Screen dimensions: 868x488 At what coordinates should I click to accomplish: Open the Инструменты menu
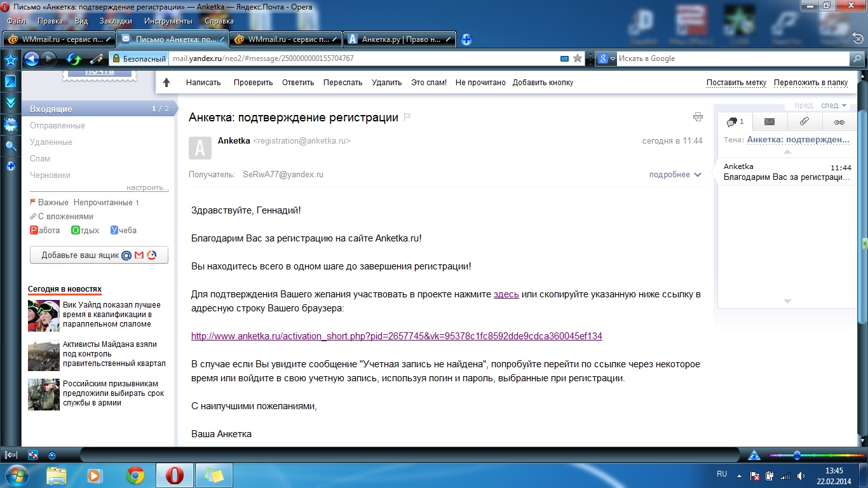click(x=168, y=21)
